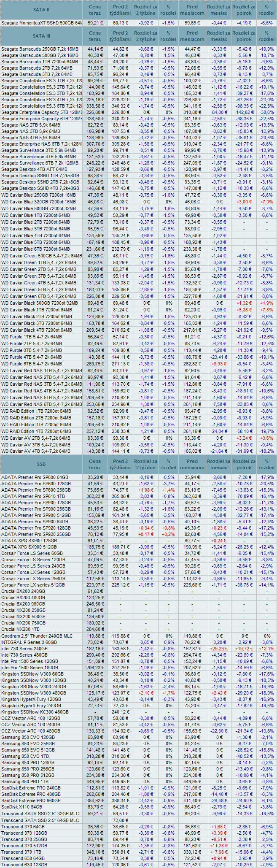Select SanDisk X110 64GB row name
The width and height of the screenshot is (277, 868).
point(21,807)
